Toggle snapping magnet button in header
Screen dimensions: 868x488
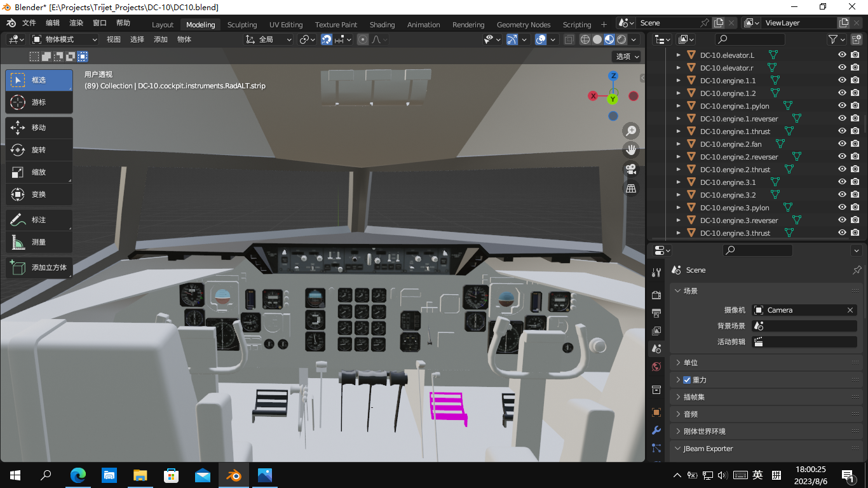point(326,39)
